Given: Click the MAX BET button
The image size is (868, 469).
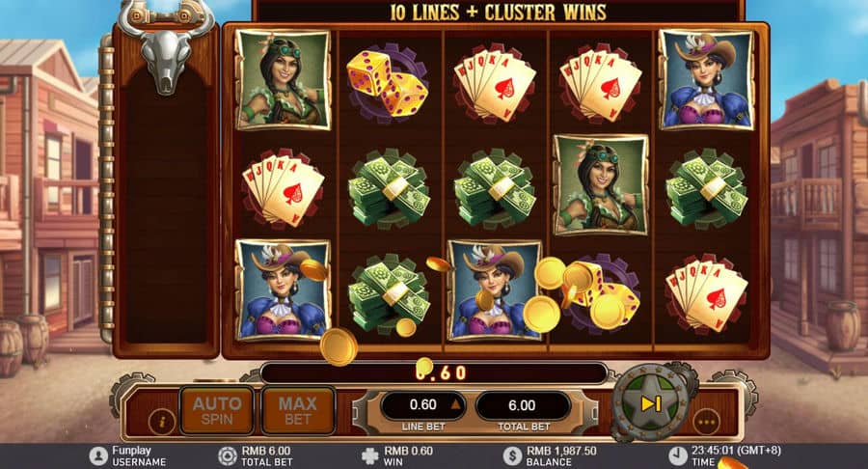Looking at the screenshot, I should (298, 410).
